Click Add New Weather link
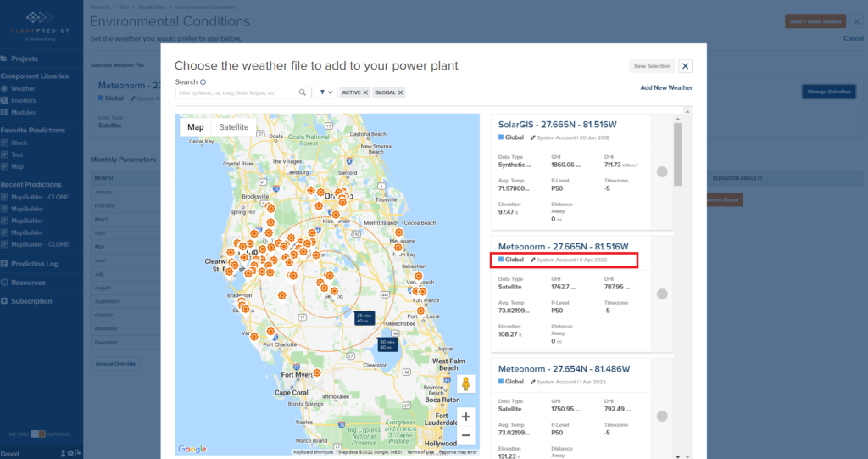This screenshot has width=868, height=459. [x=666, y=87]
